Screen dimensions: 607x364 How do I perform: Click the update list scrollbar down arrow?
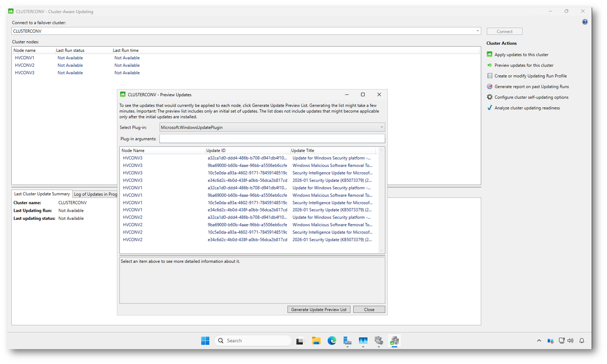click(x=381, y=251)
